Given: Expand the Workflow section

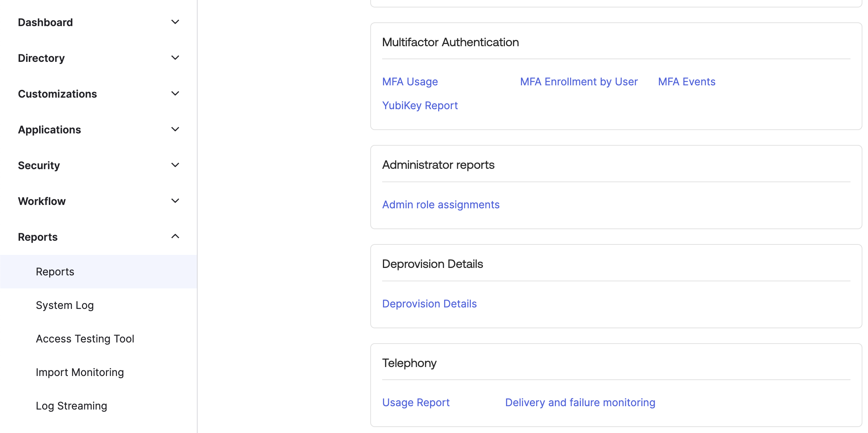Looking at the screenshot, I should [x=175, y=200].
